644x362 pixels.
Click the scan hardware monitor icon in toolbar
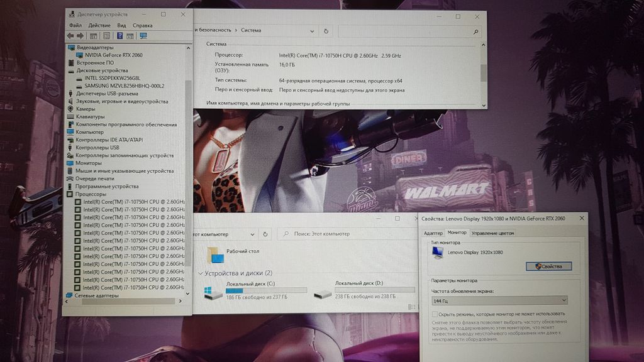coord(143,36)
